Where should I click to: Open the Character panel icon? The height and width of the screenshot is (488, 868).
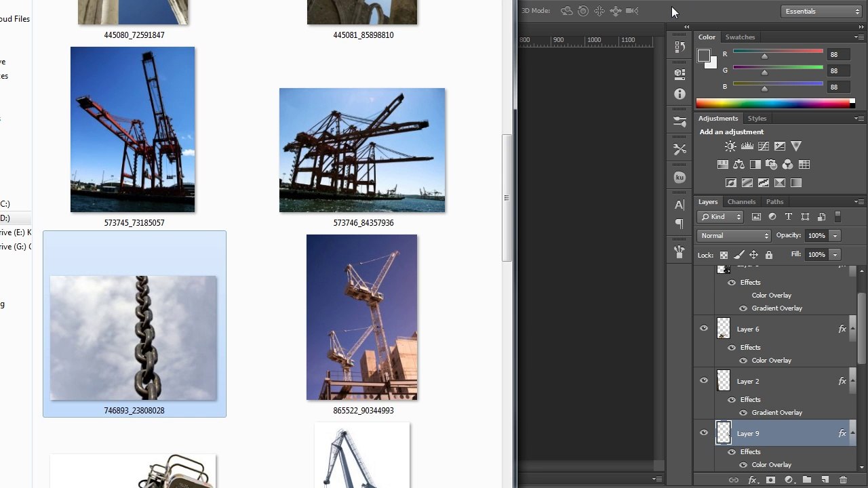(679, 205)
